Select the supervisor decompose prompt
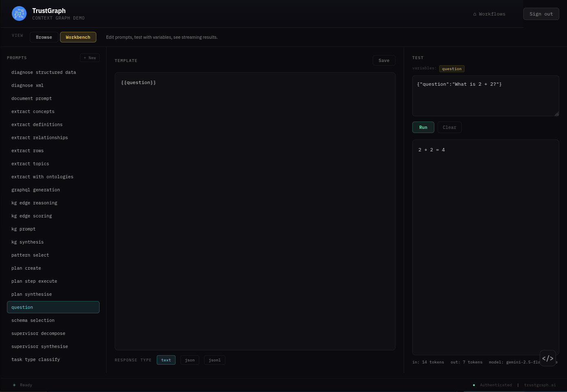Screen dimensions: 567x392 (53, 333)
